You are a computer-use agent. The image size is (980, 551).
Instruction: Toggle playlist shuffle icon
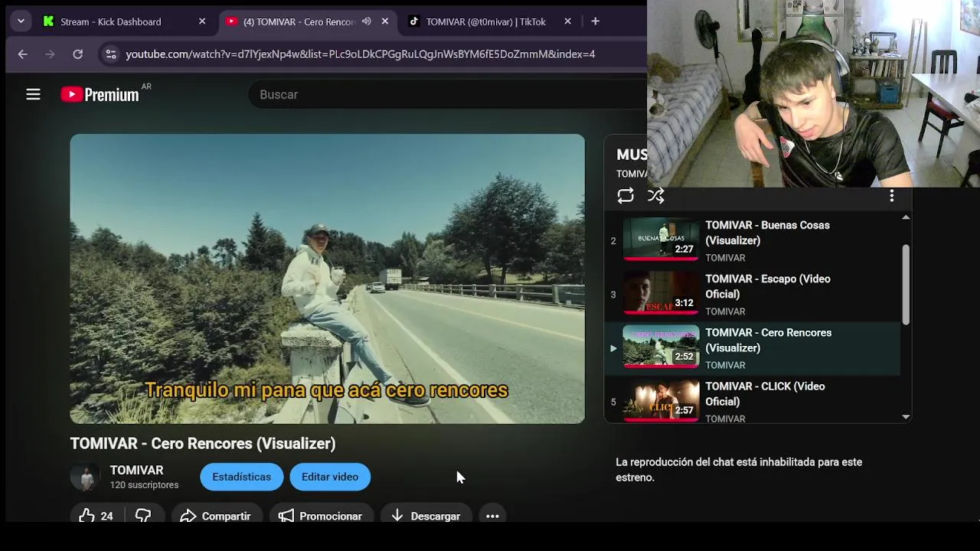point(656,195)
